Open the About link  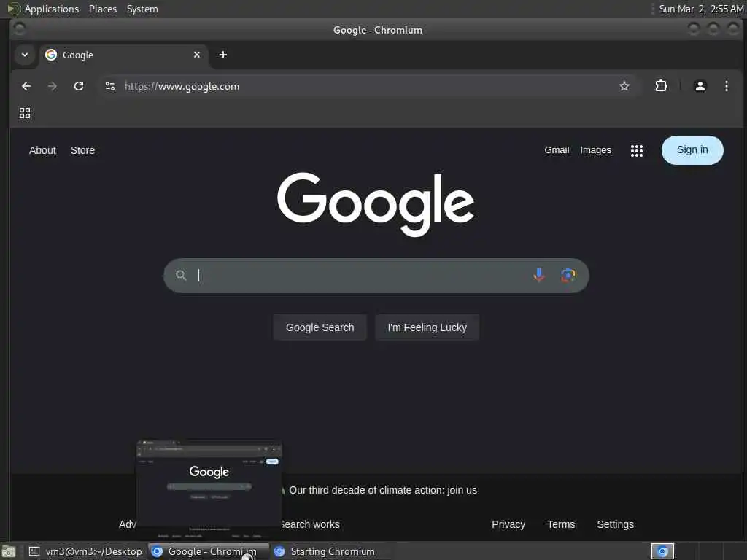(x=42, y=150)
